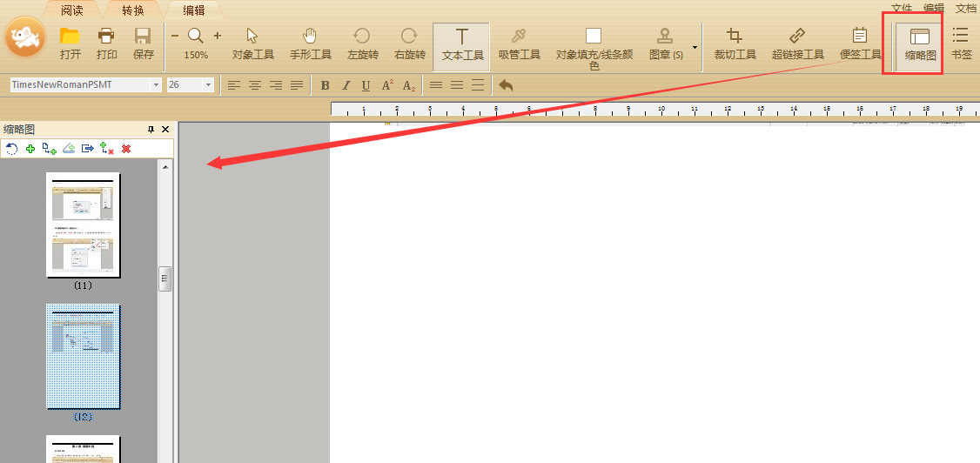Align text left
This screenshot has width=980, height=463.
(x=234, y=85)
